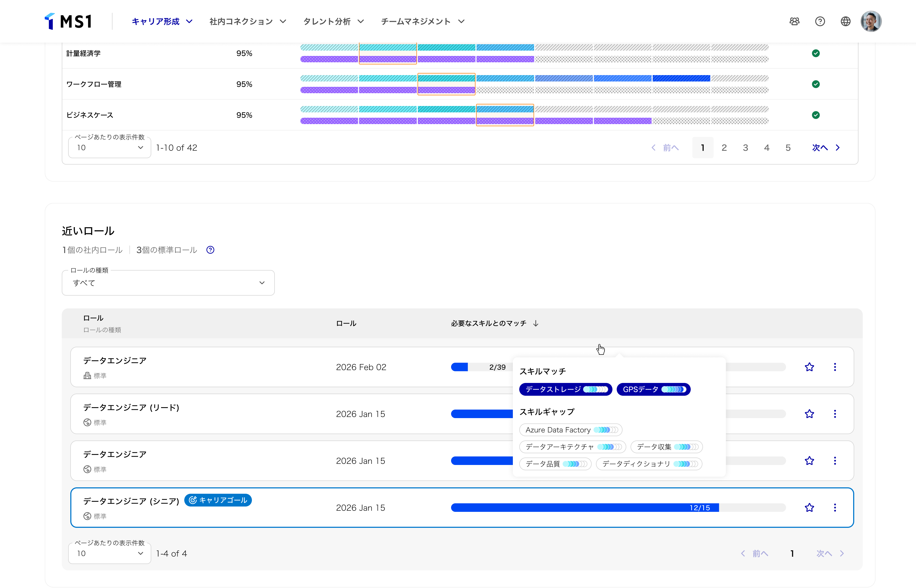The width and height of the screenshot is (916, 588).
Task: Click the green check for ビジネスケース row
Action: click(816, 115)
